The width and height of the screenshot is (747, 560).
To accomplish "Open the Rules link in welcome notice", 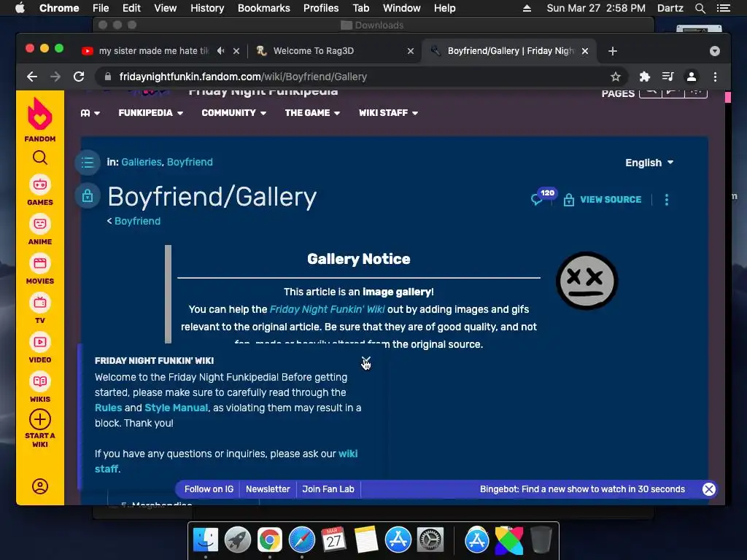I will pos(108,408).
